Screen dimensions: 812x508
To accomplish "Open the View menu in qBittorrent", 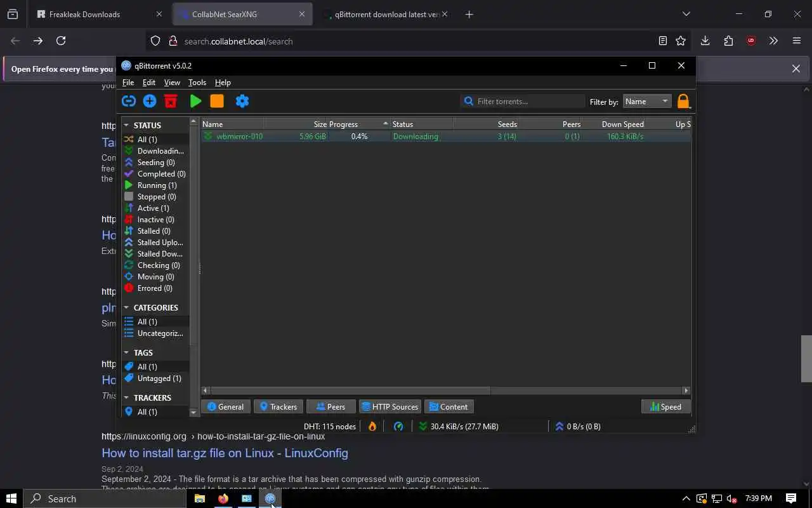I will [172, 83].
